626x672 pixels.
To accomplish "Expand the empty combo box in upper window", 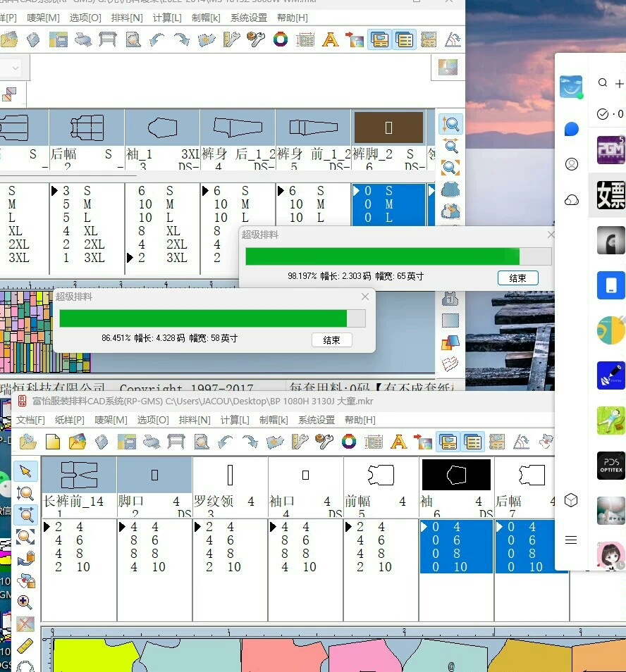I will (x=15, y=68).
